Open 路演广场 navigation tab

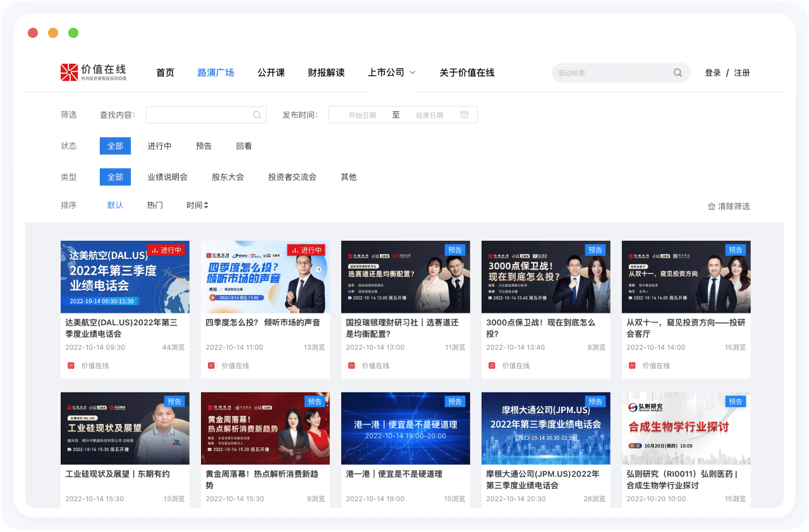(216, 73)
